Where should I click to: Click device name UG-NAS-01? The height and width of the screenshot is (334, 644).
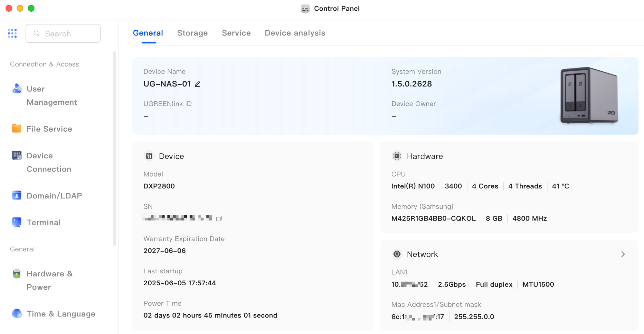click(167, 84)
